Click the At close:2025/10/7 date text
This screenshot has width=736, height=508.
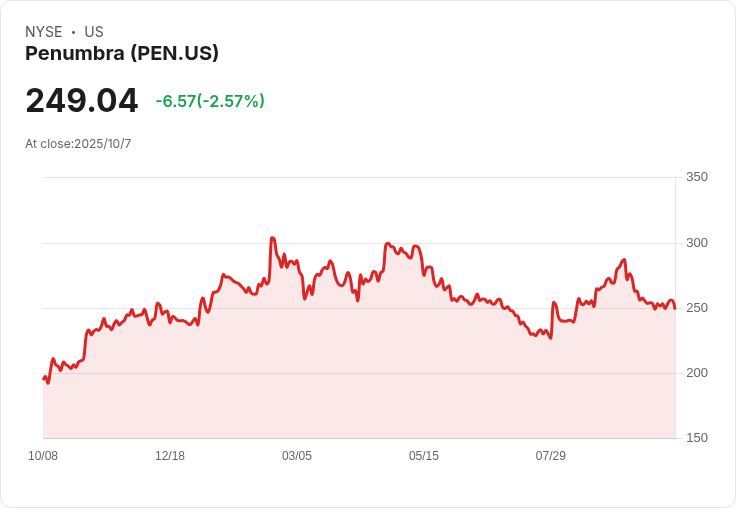point(78,144)
